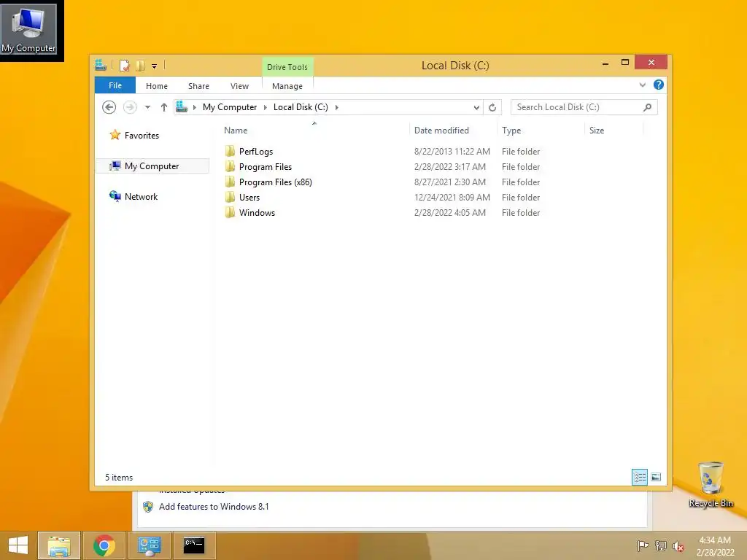This screenshot has width=747, height=560.
Task: Switch to the Share ribbon tab
Action: coord(198,86)
